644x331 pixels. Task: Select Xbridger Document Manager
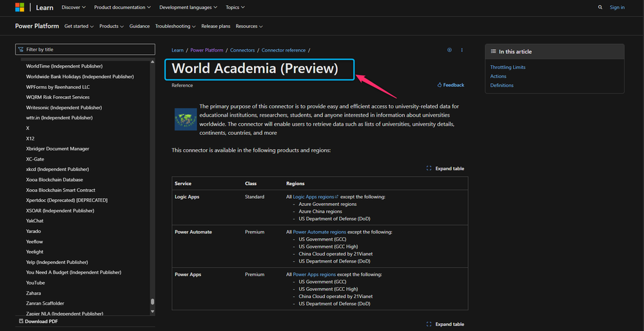point(57,149)
